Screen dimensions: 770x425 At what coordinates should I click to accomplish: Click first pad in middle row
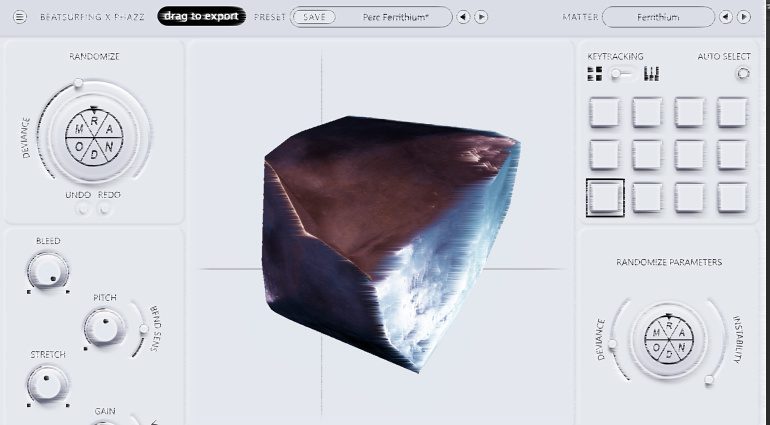(605, 155)
